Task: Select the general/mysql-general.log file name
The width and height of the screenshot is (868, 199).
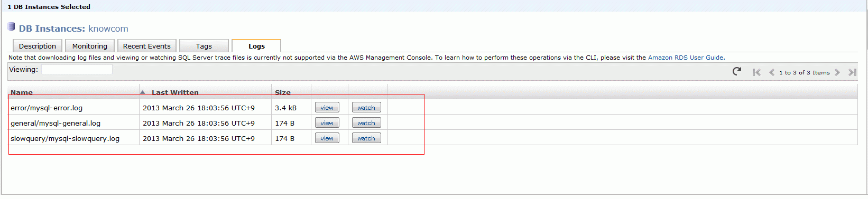Action: pyautogui.click(x=56, y=123)
